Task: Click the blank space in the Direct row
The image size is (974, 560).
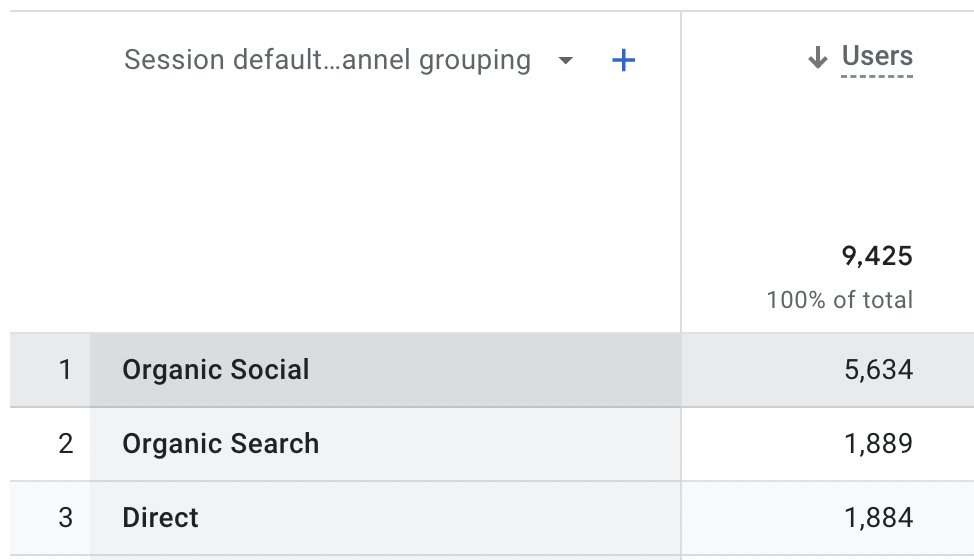Action: [450, 518]
